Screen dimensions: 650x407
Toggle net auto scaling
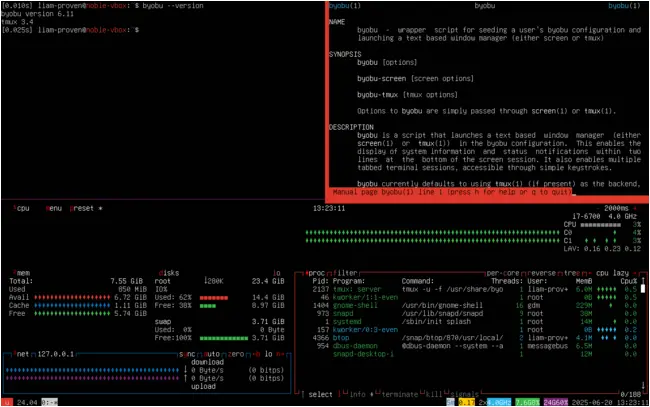coord(212,354)
